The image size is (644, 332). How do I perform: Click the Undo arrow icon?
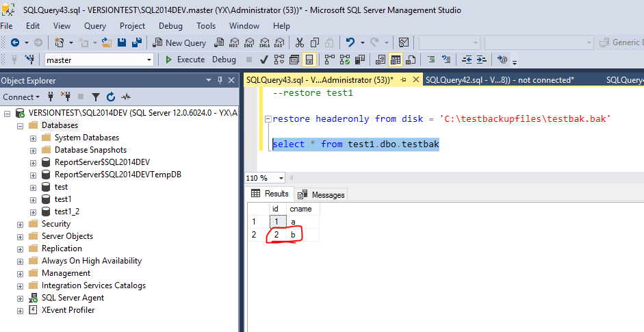click(x=350, y=42)
